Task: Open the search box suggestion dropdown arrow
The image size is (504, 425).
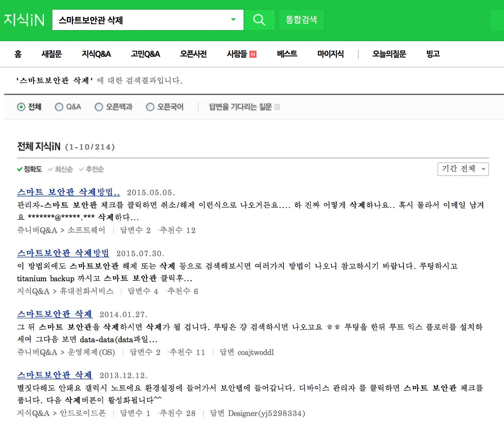Action: pyautogui.click(x=233, y=20)
